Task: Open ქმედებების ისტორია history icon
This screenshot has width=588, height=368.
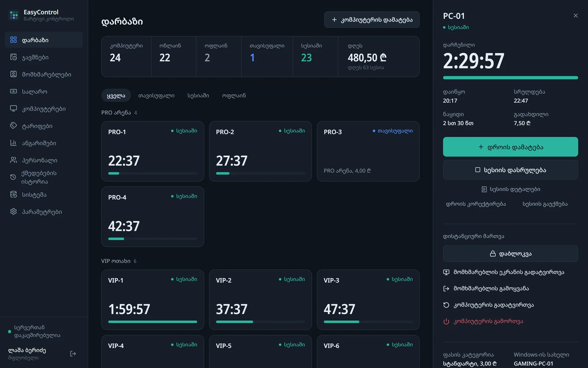Action: (x=13, y=177)
